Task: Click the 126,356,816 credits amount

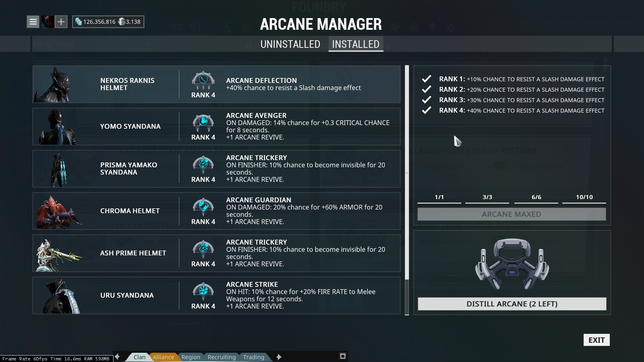Action: pos(99,22)
